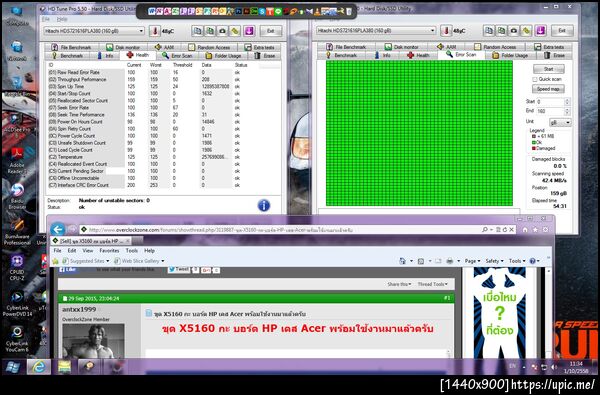This screenshot has width=600, height=395.
Task: Expand Share this dropdown in forum thread
Action: pyautogui.click(x=399, y=284)
